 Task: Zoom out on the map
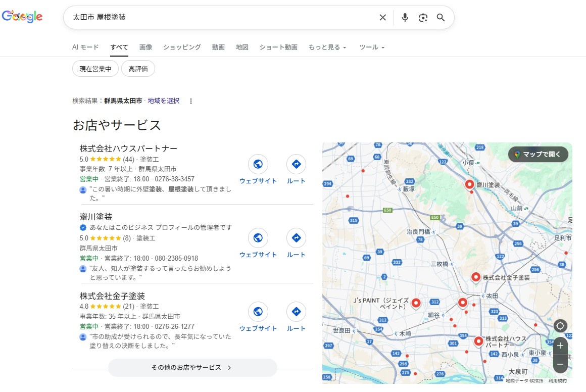click(560, 364)
